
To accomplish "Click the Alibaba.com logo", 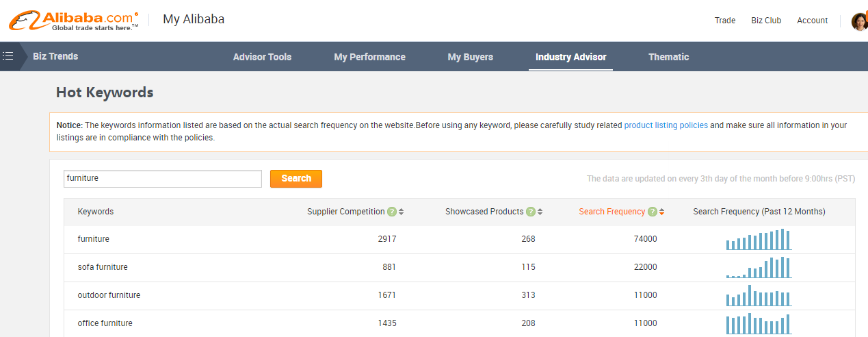I will (74, 20).
